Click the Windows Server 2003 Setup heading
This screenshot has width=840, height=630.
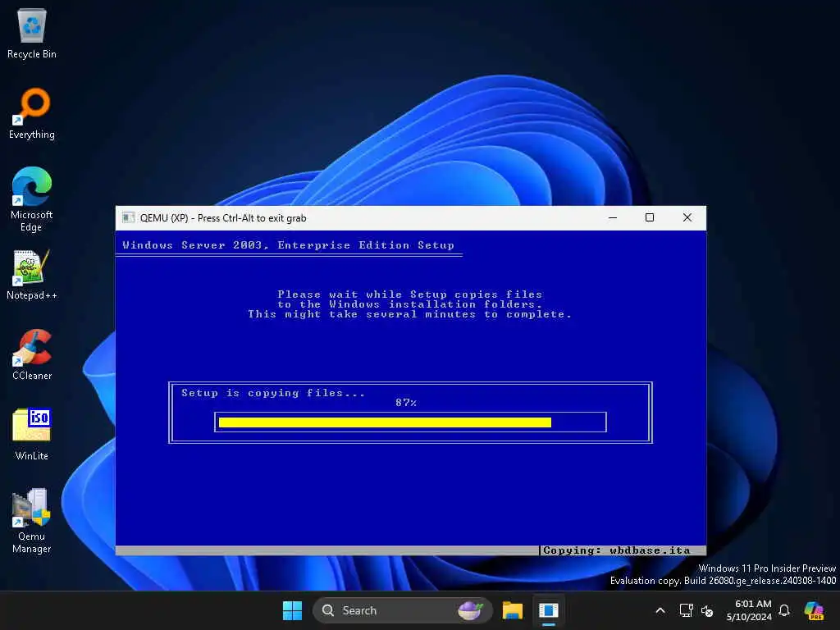click(x=288, y=245)
